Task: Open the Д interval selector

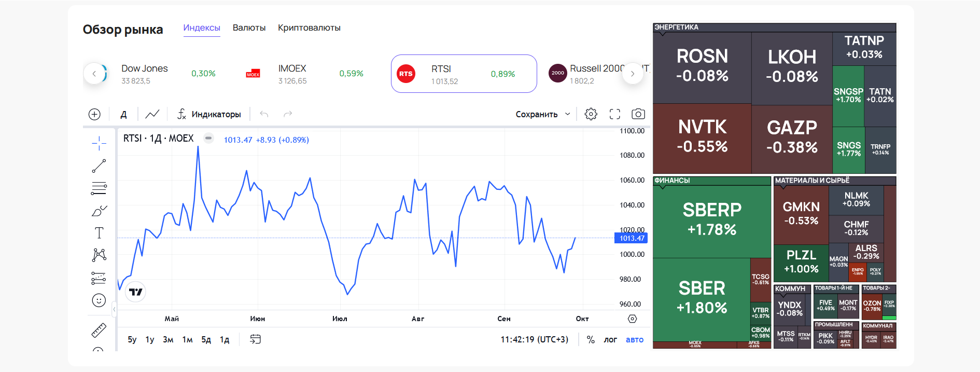Action: tap(123, 114)
